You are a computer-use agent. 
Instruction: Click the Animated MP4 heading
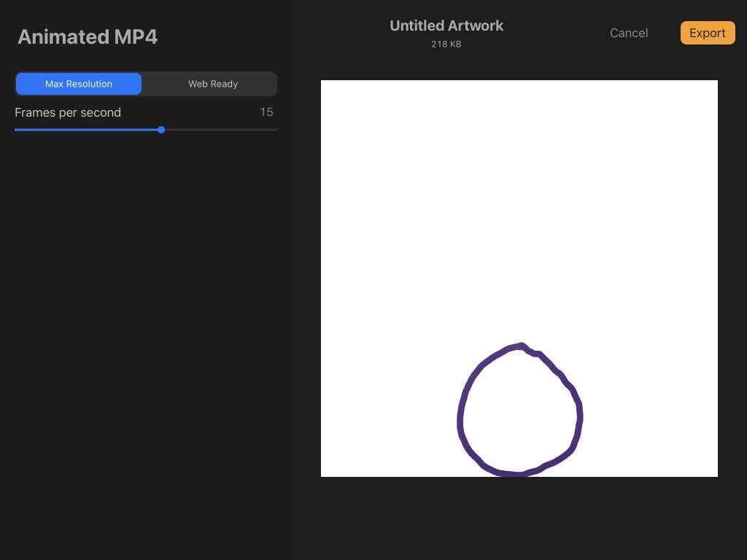(88, 36)
